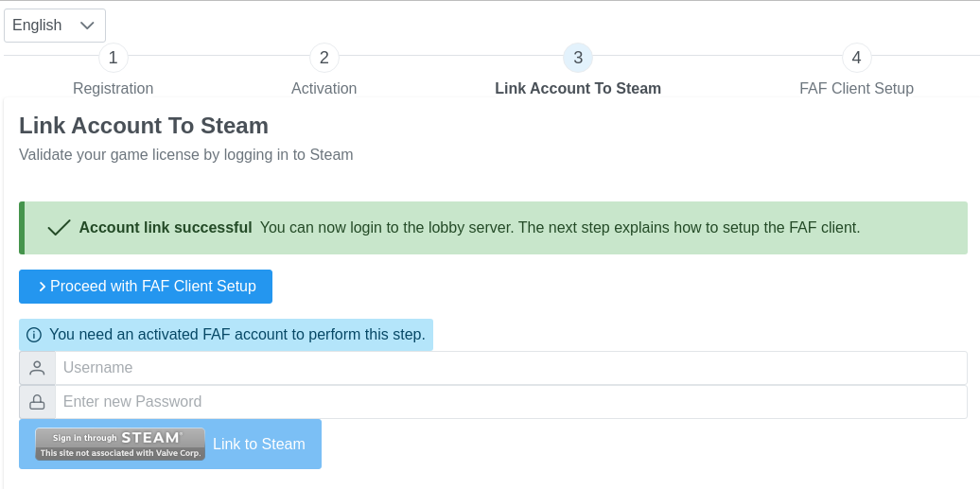Viewport: 980px width, 489px height.
Task: Click the lock icon beside Password
Action: (x=38, y=401)
